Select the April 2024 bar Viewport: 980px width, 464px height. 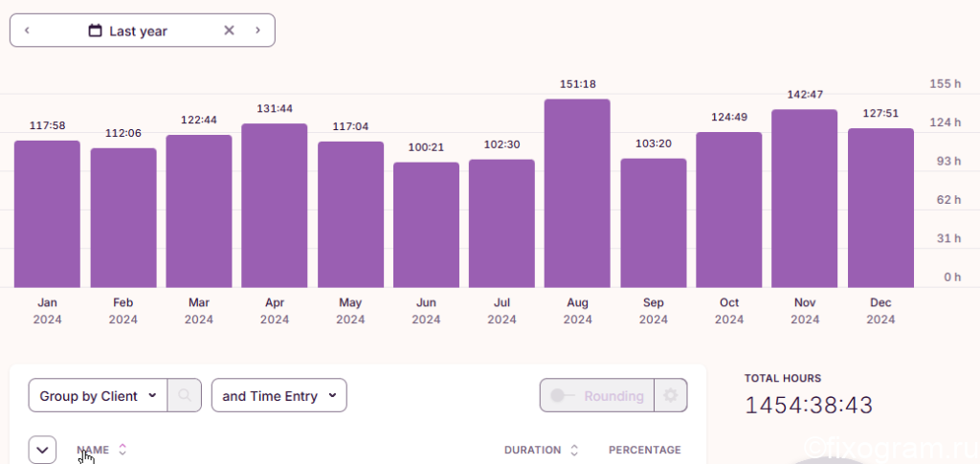click(275, 206)
